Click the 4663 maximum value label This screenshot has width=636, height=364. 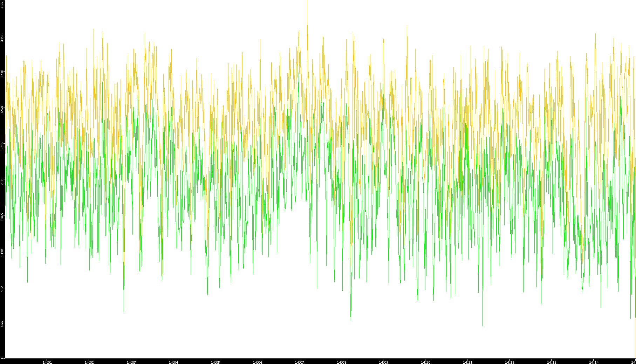click(x=2, y=4)
